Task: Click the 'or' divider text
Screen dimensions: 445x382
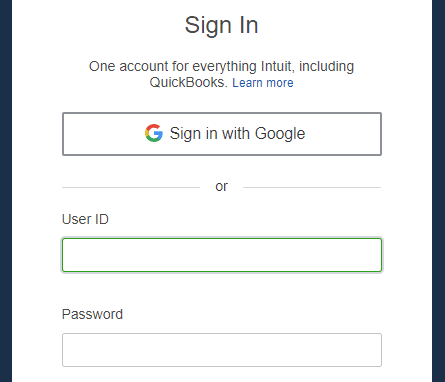Action: pos(222,187)
